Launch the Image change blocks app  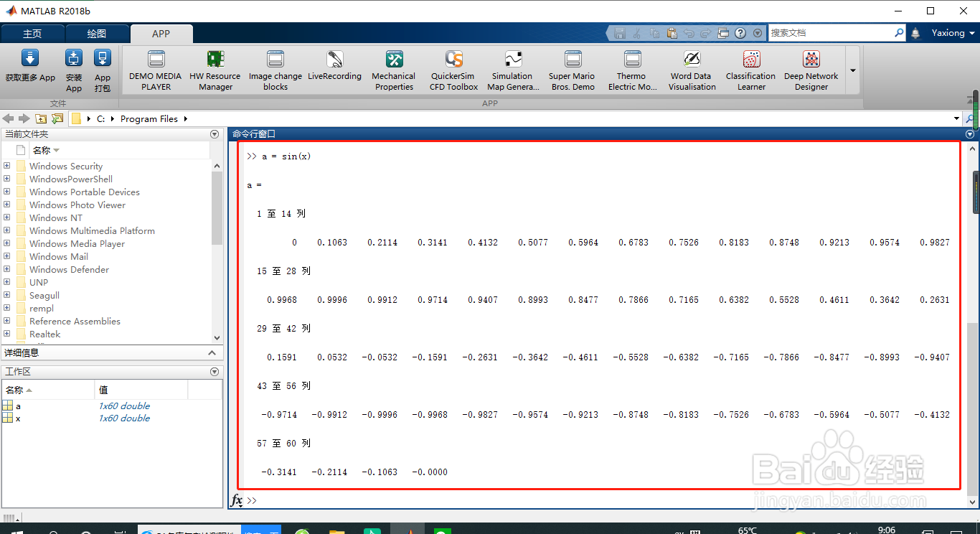(275, 70)
